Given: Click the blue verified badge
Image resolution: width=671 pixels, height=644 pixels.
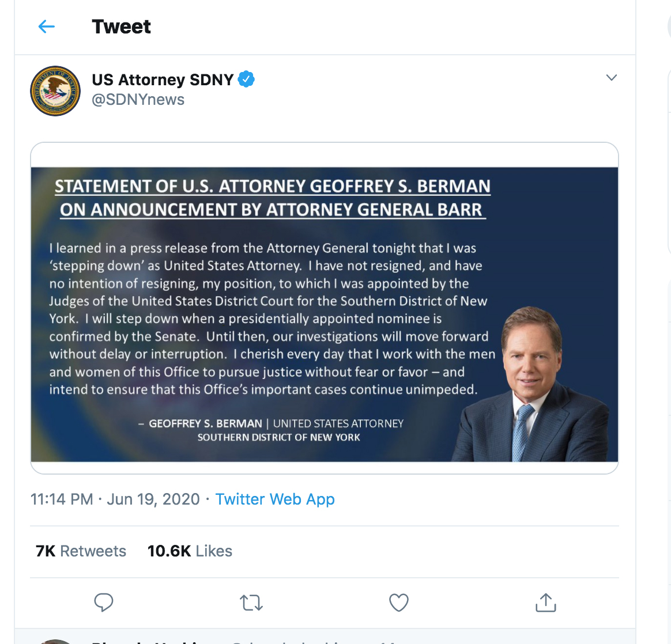Looking at the screenshot, I should click(x=246, y=79).
